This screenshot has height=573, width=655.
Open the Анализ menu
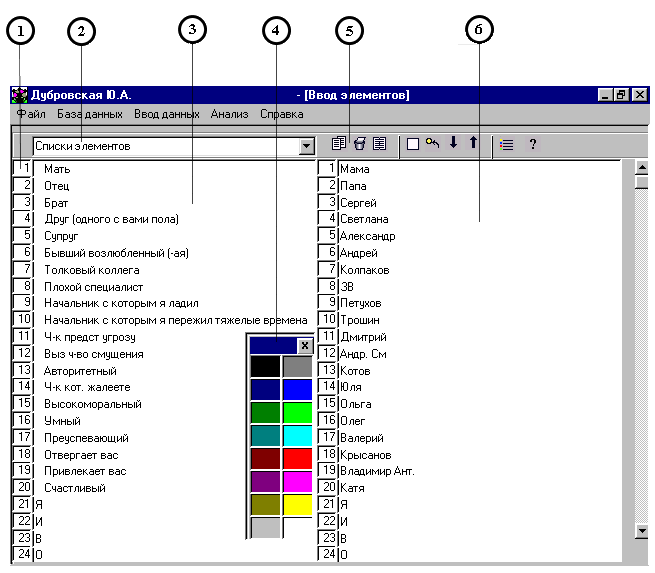[x=229, y=114]
